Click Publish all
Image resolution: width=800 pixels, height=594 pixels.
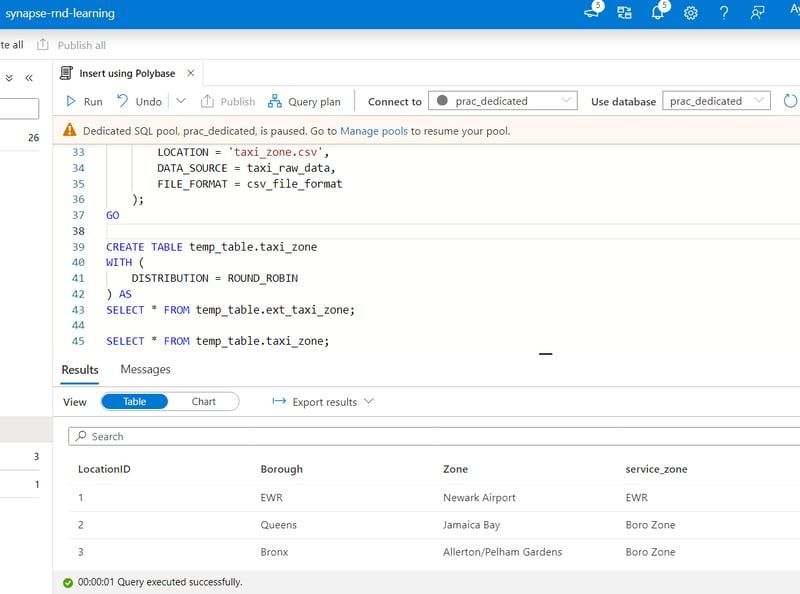click(x=83, y=44)
